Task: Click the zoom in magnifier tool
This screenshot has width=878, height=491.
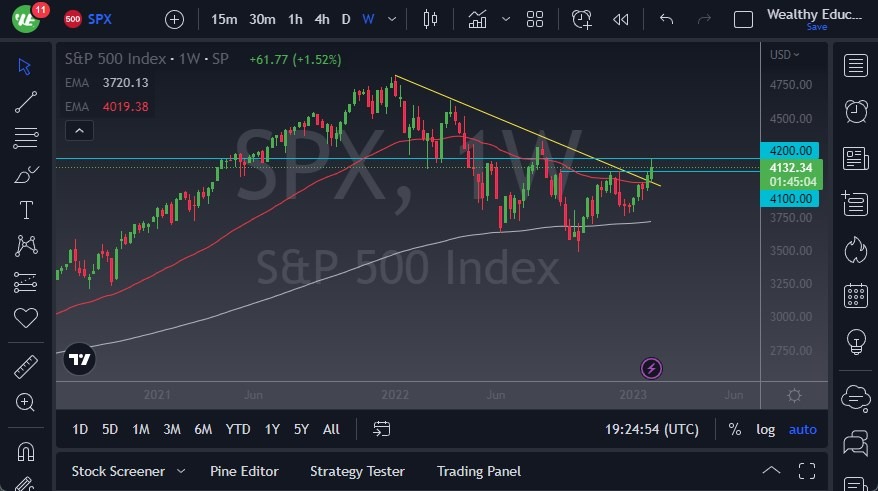Action: coord(26,402)
